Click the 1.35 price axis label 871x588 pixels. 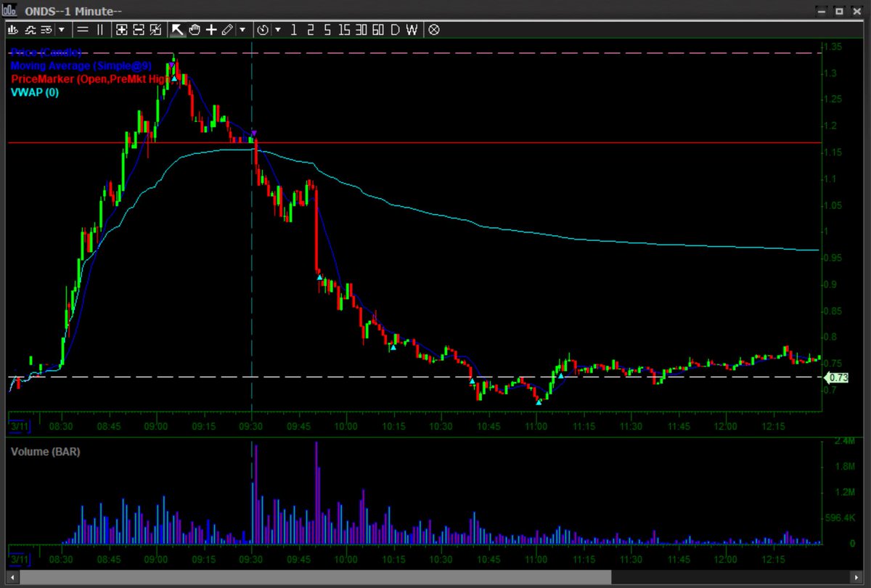pos(833,47)
